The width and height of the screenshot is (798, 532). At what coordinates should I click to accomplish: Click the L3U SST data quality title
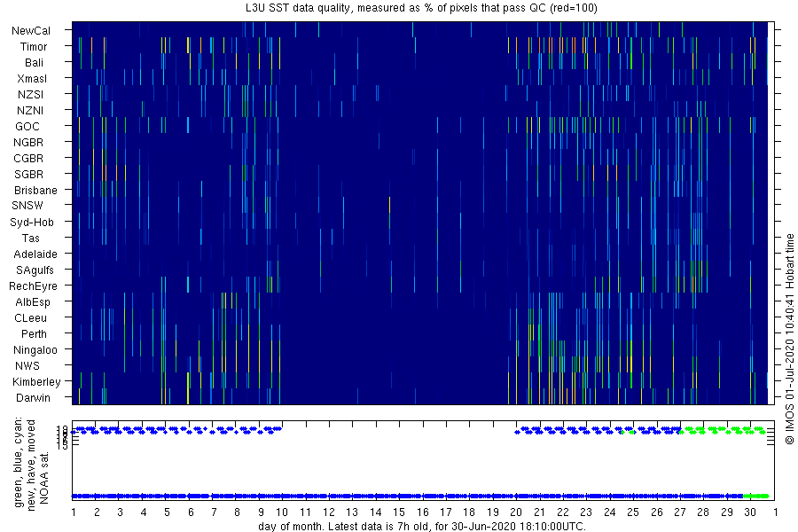coord(421,8)
